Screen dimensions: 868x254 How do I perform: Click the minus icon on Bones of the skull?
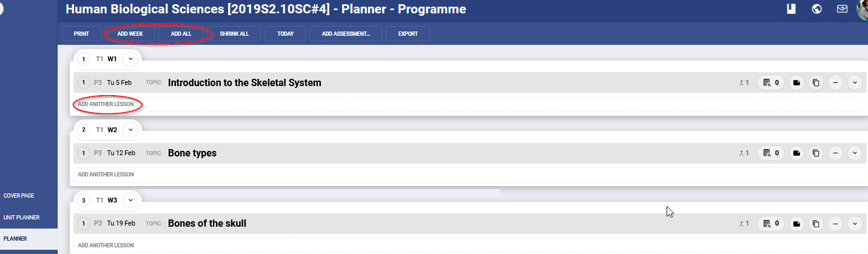pyautogui.click(x=835, y=224)
